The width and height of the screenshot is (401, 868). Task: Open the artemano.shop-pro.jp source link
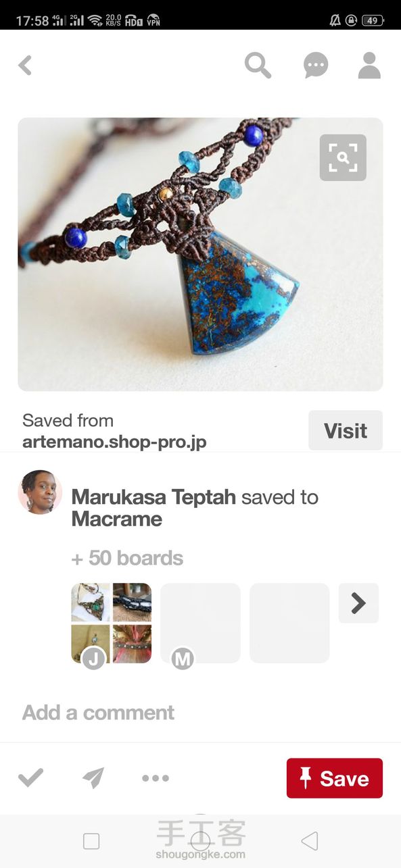[114, 442]
